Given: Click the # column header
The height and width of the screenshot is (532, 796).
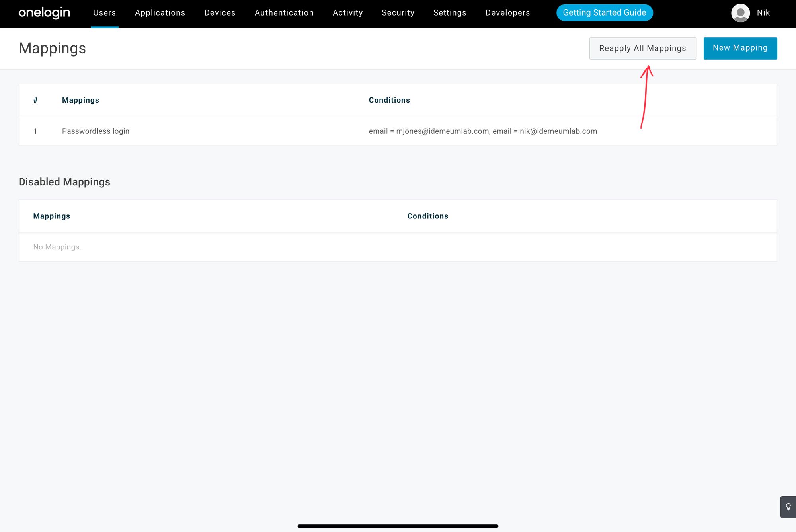Looking at the screenshot, I should pos(35,100).
